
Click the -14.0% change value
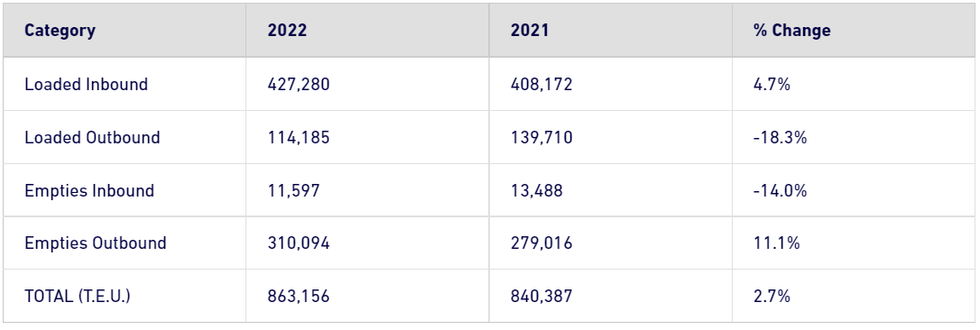(780, 190)
